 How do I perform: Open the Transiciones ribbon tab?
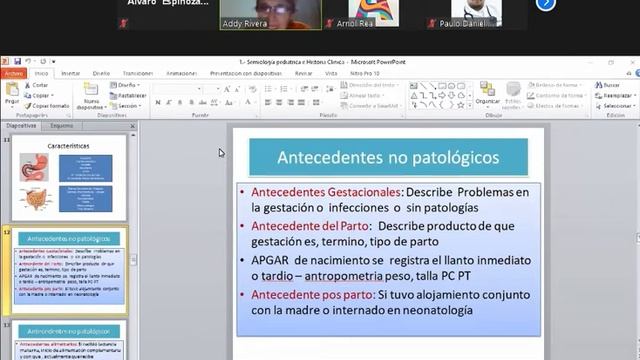coord(138,73)
